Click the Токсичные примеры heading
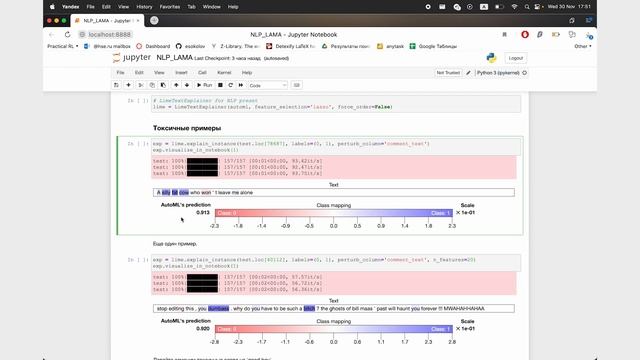The height and width of the screenshot is (360, 640). (x=187, y=128)
